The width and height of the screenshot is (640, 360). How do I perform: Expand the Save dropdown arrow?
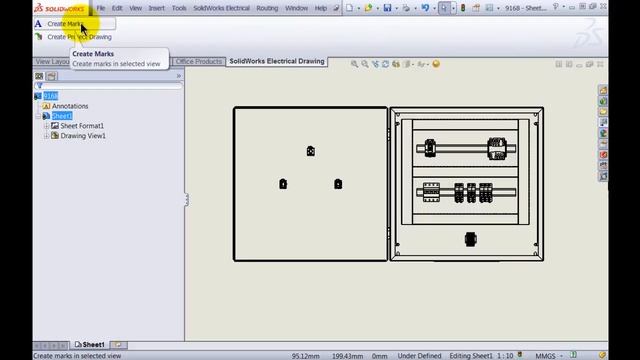coord(396,8)
